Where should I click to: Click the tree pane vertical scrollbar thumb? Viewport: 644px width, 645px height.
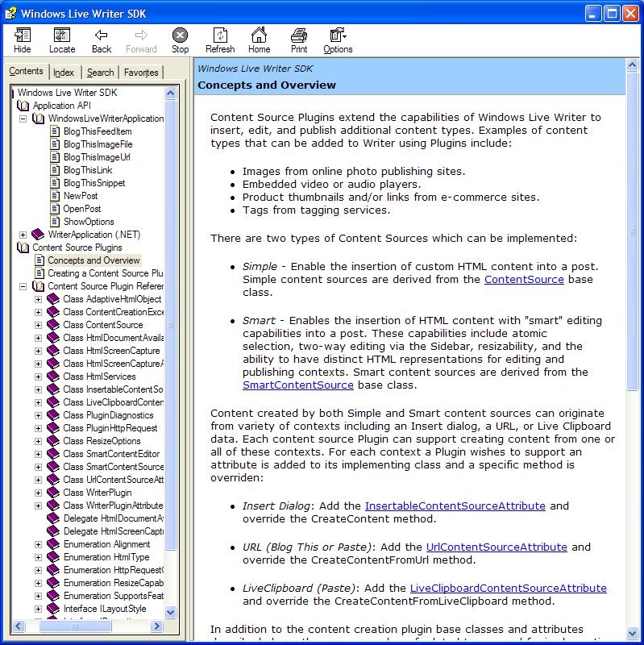170,325
